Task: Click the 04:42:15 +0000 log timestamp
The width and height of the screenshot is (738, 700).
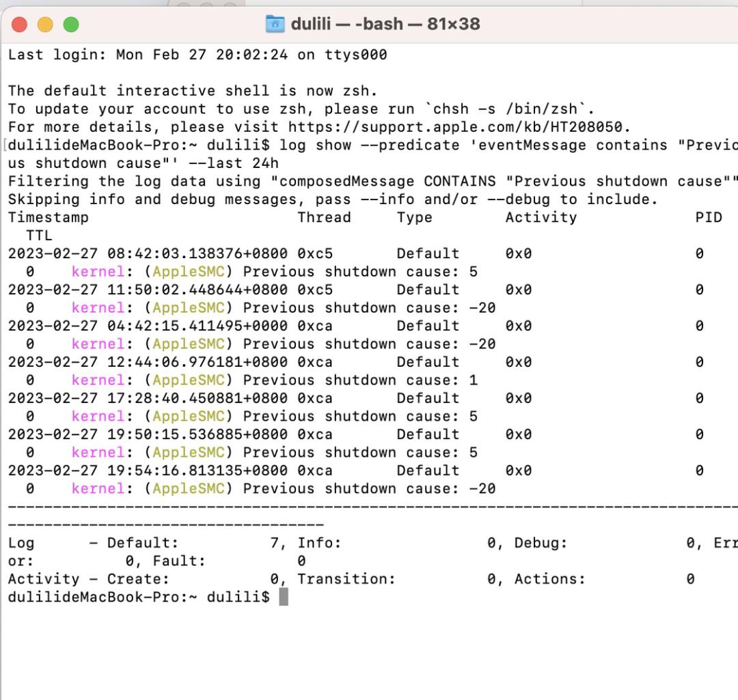Action: (x=148, y=326)
